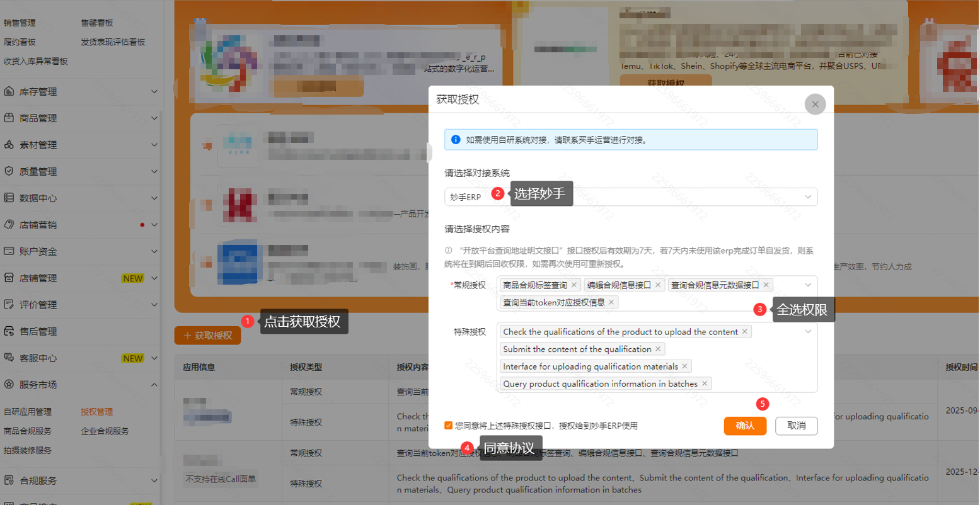This screenshot has height=505, width=980.
Task: Click the 售后管理 icon in sidebar
Action: point(9,331)
